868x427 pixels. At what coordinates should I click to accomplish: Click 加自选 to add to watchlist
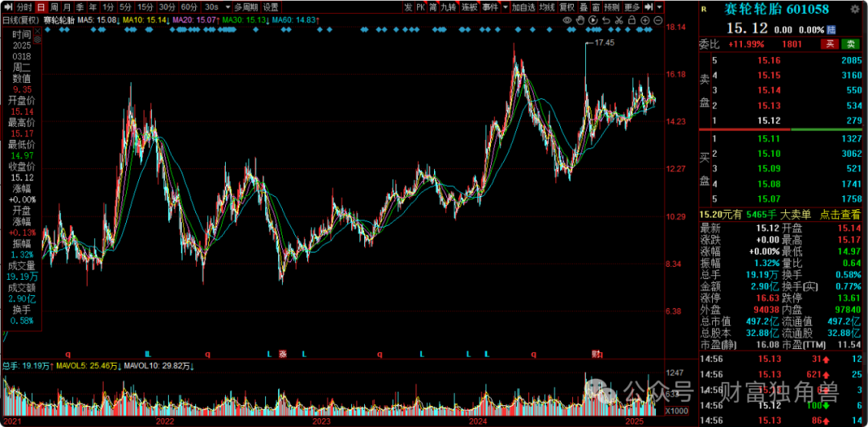[x=524, y=6]
